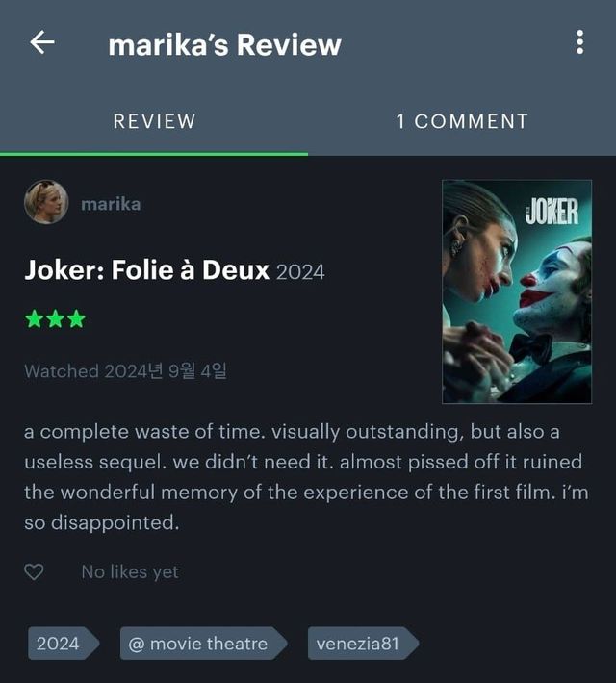Tap the marika's Review header title
The image size is (616, 683).
coord(224,45)
